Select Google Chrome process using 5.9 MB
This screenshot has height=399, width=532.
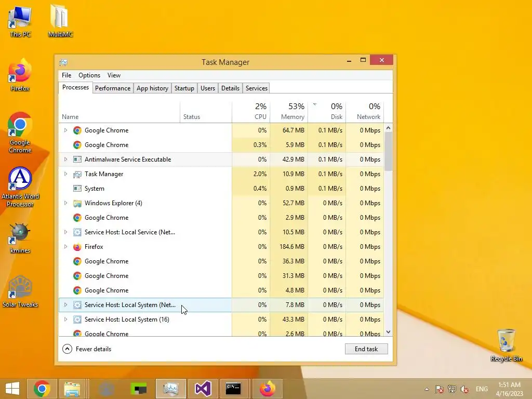coord(221,145)
